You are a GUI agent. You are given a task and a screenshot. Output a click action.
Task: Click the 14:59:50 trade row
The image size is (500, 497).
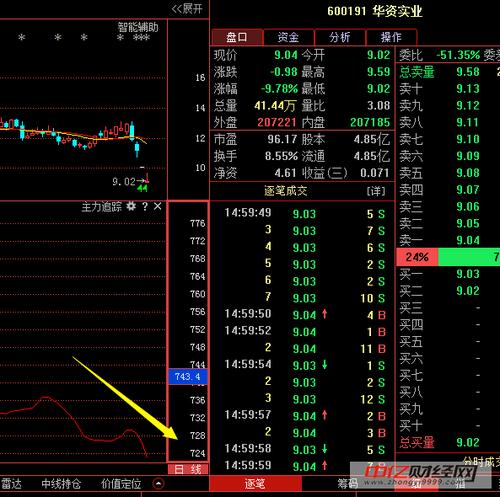click(x=303, y=315)
